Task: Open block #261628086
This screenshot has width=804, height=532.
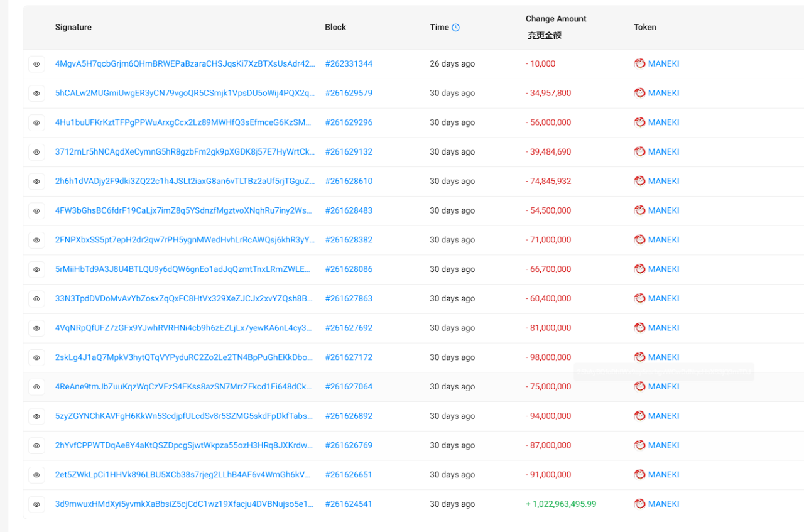Action: coord(349,269)
